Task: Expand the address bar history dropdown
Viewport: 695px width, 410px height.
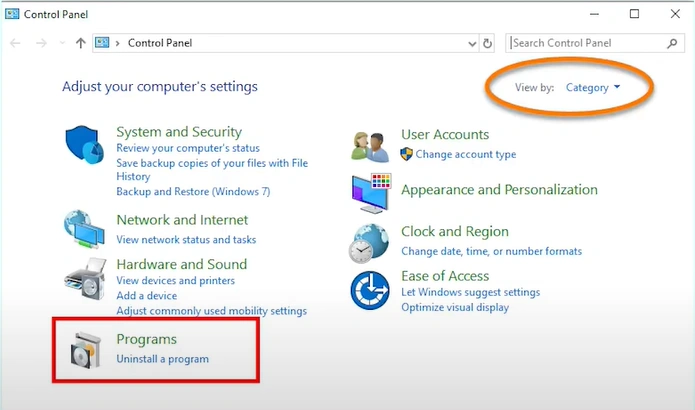Action: [x=472, y=43]
